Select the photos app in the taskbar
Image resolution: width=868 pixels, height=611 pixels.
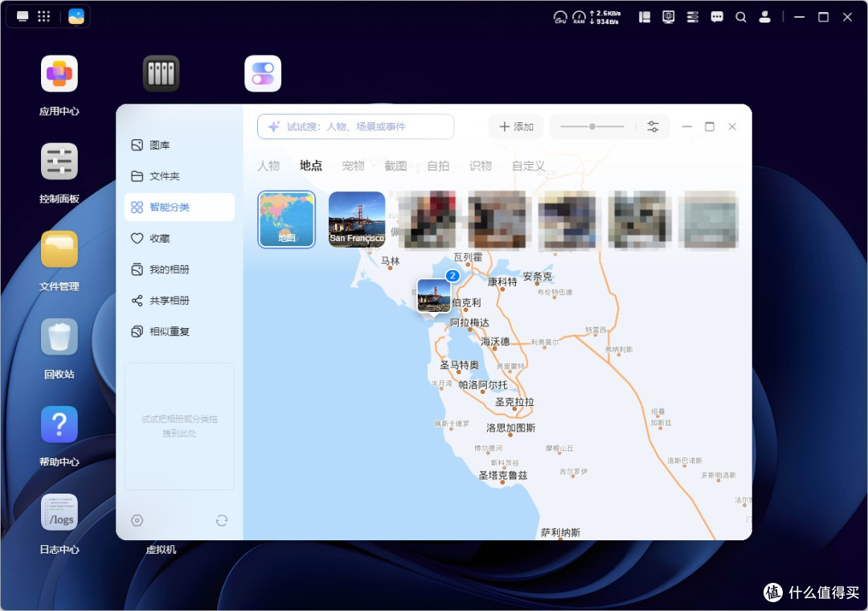(x=76, y=16)
